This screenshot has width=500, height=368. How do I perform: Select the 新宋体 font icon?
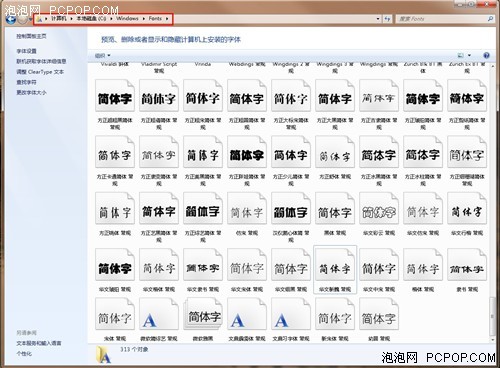tap(335, 314)
